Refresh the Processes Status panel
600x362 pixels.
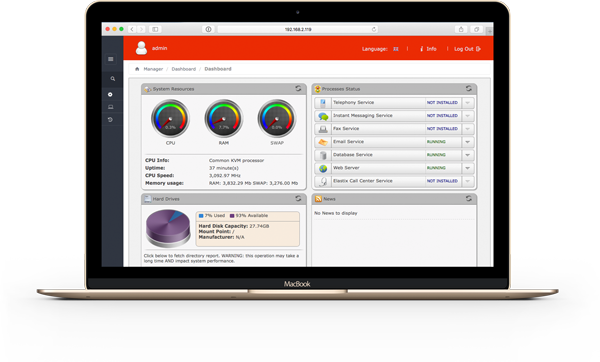(x=469, y=88)
